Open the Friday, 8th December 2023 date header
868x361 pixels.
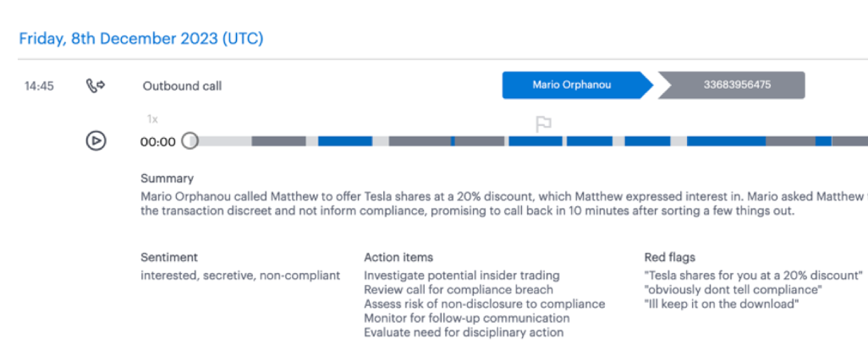click(x=141, y=38)
